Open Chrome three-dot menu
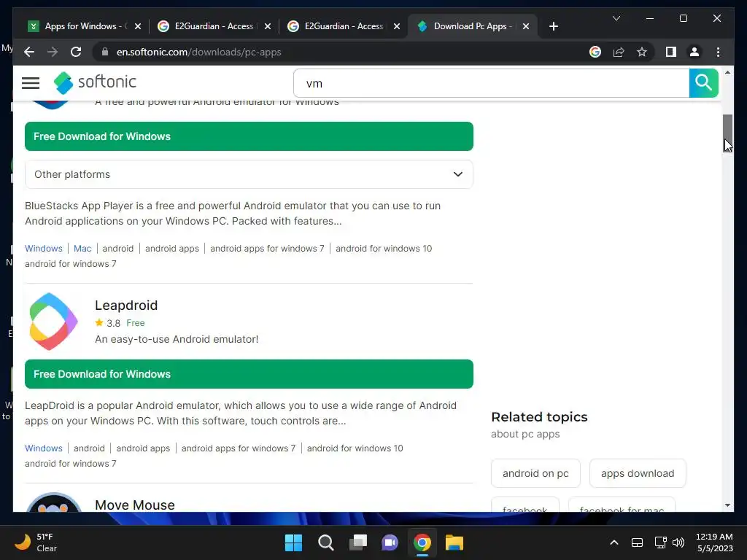 point(718,52)
